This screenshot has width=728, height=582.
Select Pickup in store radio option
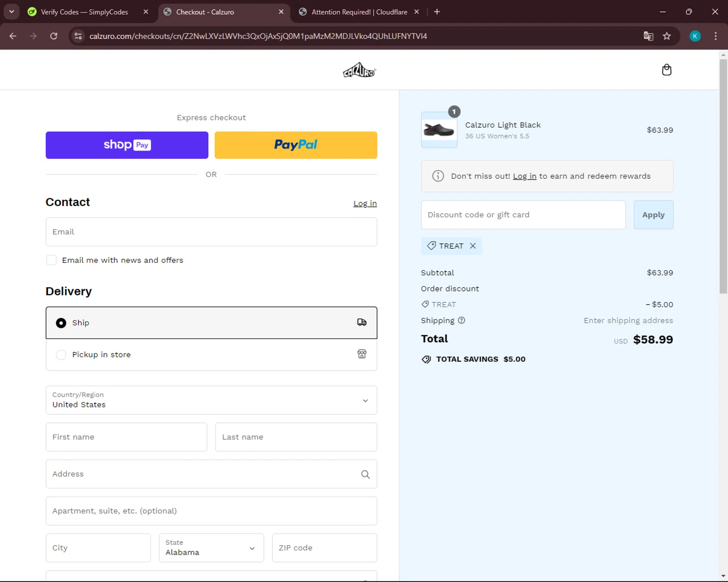click(x=61, y=355)
